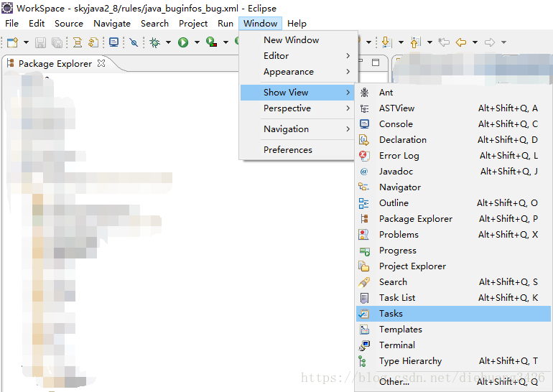Viewport: 553px width, 392px height.
Task: Choose Other... in Show View submenu
Action: point(453,382)
